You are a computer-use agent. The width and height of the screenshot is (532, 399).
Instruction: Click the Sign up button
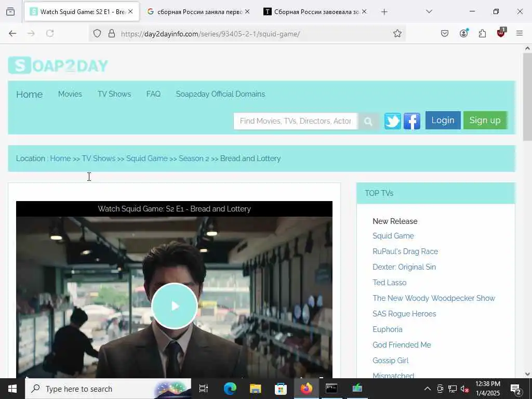485,120
